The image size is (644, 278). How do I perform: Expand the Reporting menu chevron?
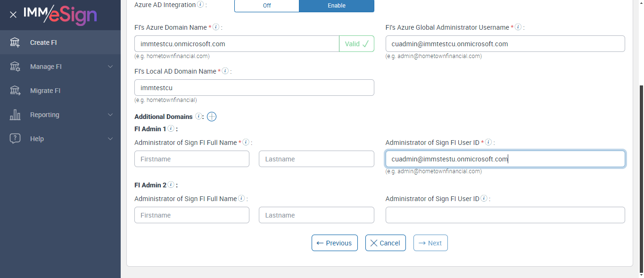pyautogui.click(x=110, y=115)
